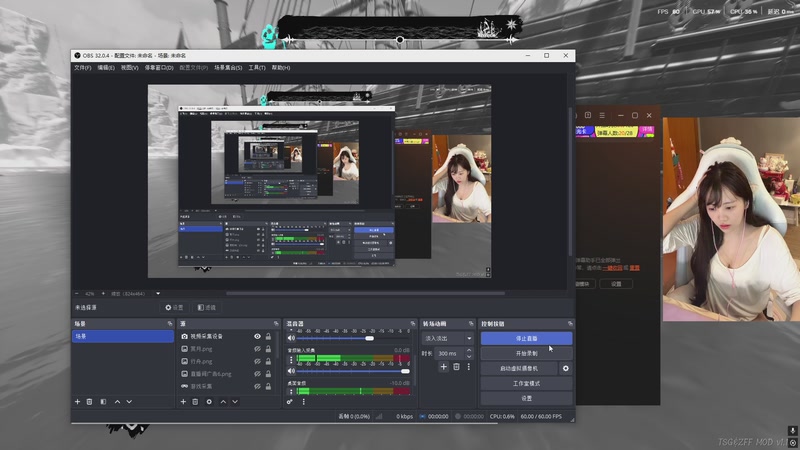Open 设置 button in the 控制按钮 panel
This screenshot has width=800, height=450.
[x=527, y=398]
